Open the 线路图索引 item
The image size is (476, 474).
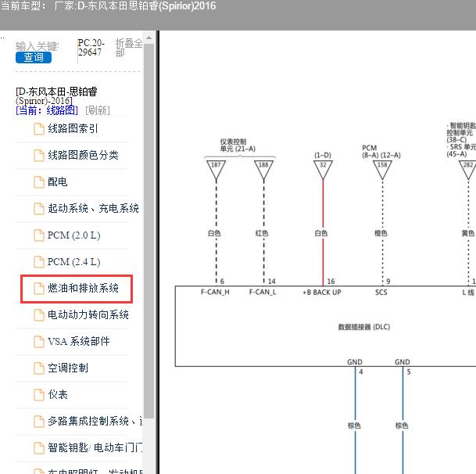point(73,128)
